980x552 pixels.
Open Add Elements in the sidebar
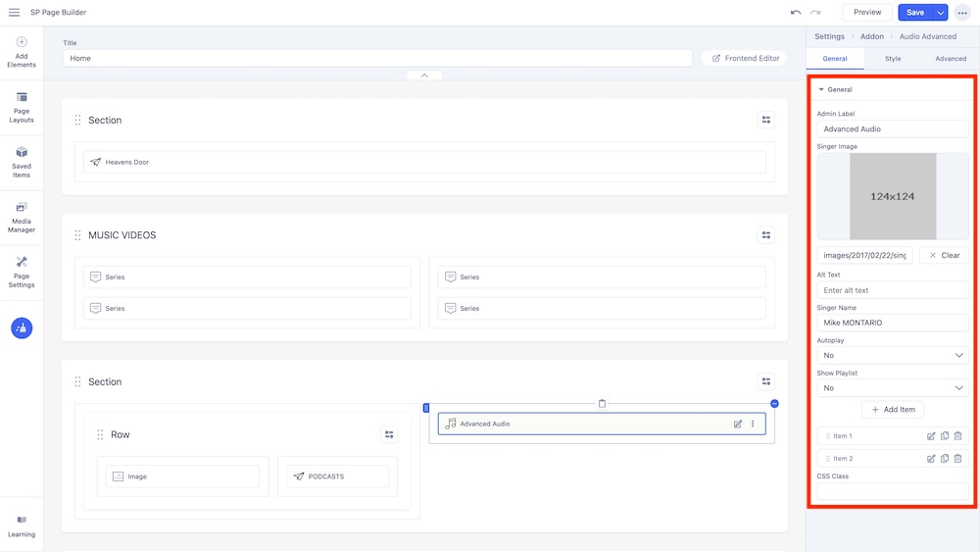click(22, 52)
